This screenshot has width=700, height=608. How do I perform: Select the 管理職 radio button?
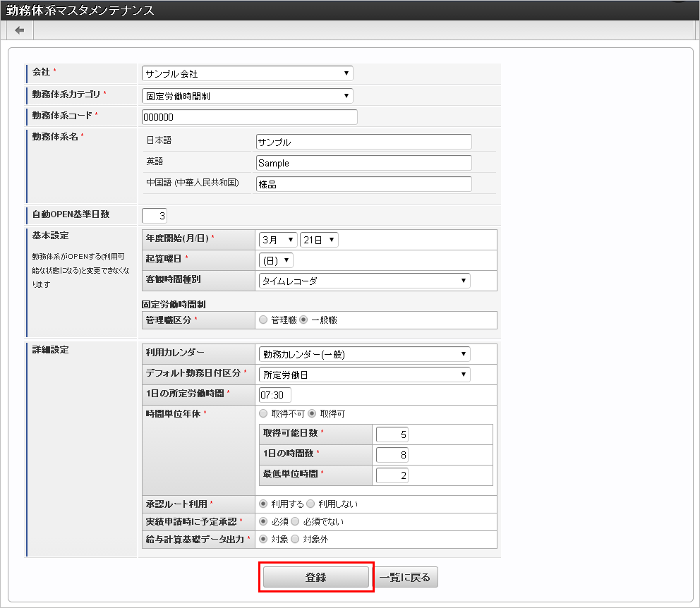pyautogui.click(x=263, y=320)
